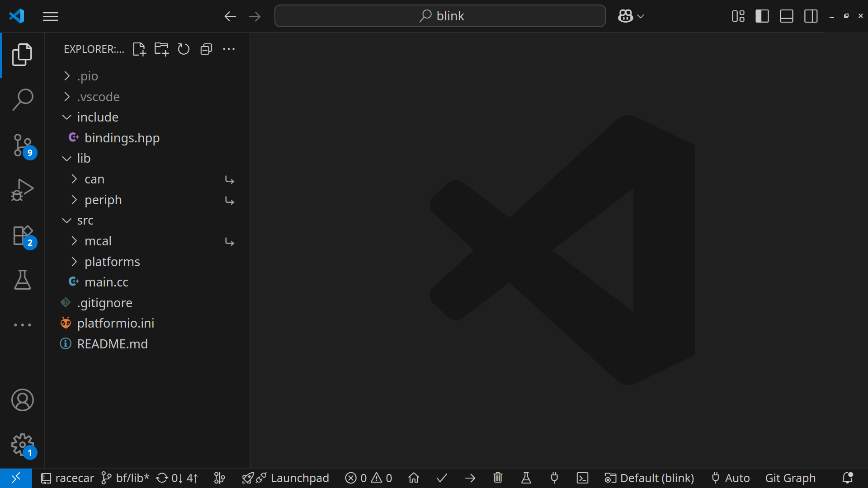Click the blink command center search box

pos(440,16)
